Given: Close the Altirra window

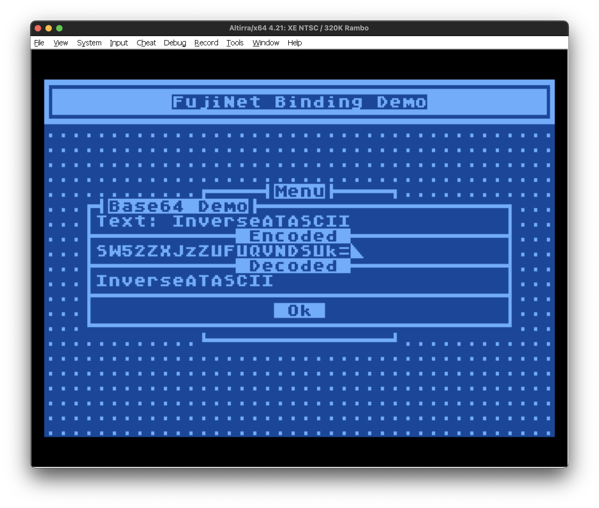Looking at the screenshot, I should 38,28.
